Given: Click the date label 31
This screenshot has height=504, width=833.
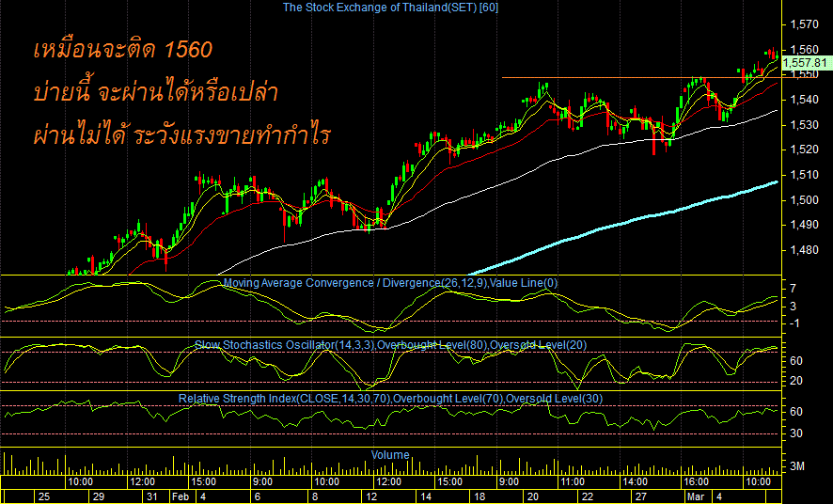Looking at the screenshot, I should point(152,497).
